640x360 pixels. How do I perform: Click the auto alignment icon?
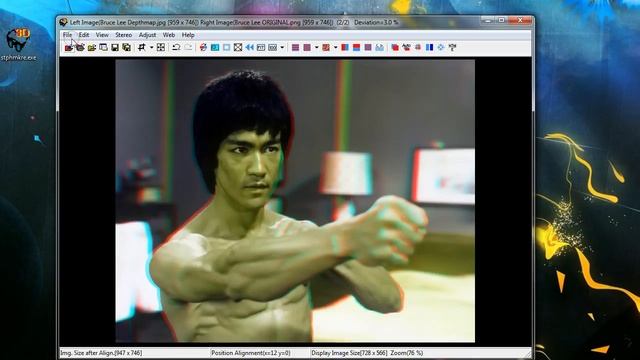pos(406,48)
